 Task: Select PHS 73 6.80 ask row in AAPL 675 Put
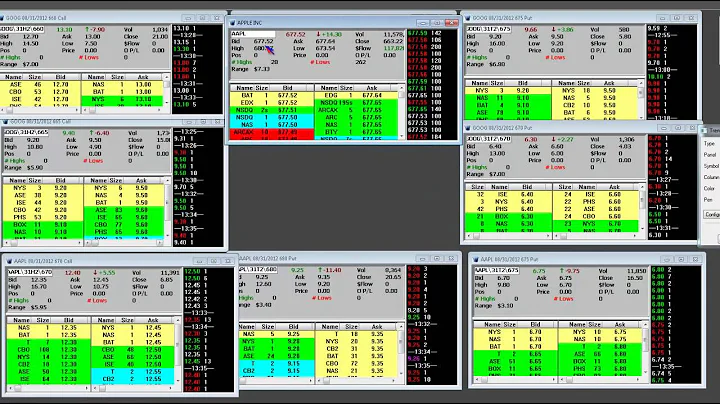(x=600, y=369)
